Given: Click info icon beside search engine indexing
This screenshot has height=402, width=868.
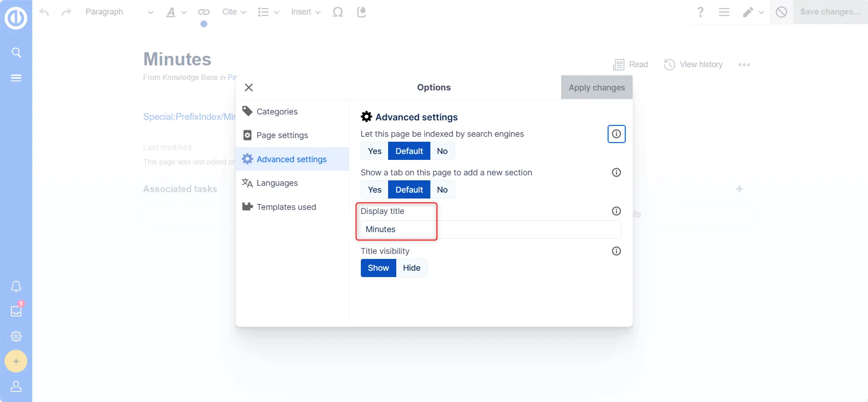Looking at the screenshot, I should (616, 134).
